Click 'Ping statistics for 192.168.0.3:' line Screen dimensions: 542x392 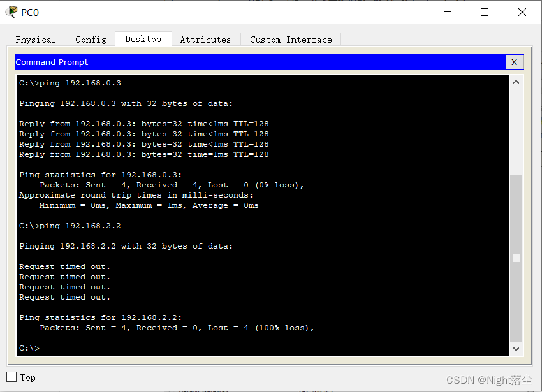click(101, 175)
